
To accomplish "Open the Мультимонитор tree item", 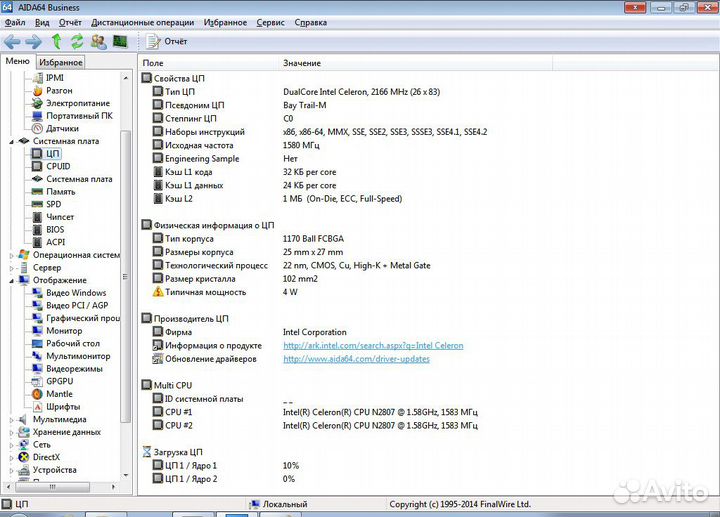I will click(x=78, y=356).
